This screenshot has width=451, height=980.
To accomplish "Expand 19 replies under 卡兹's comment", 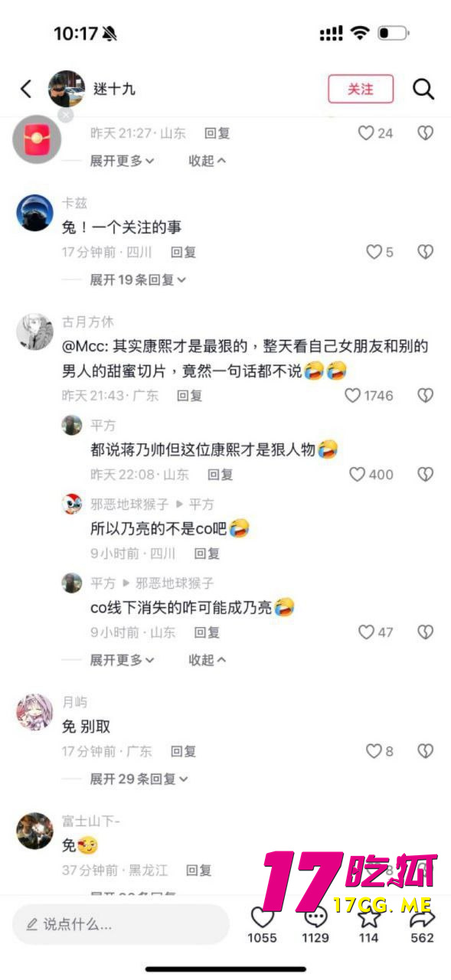I will 138,280.
